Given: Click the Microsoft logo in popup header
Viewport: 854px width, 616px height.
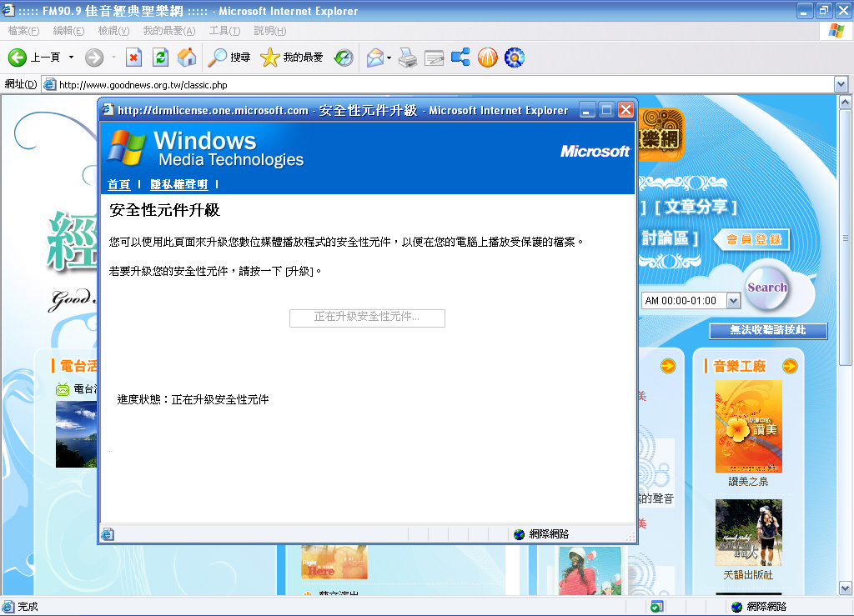Looking at the screenshot, I should click(x=595, y=151).
